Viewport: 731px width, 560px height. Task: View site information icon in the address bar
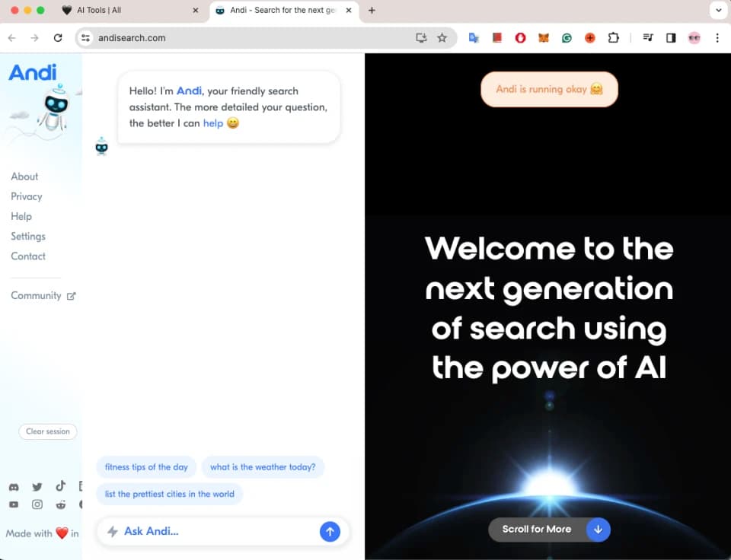[x=85, y=38]
